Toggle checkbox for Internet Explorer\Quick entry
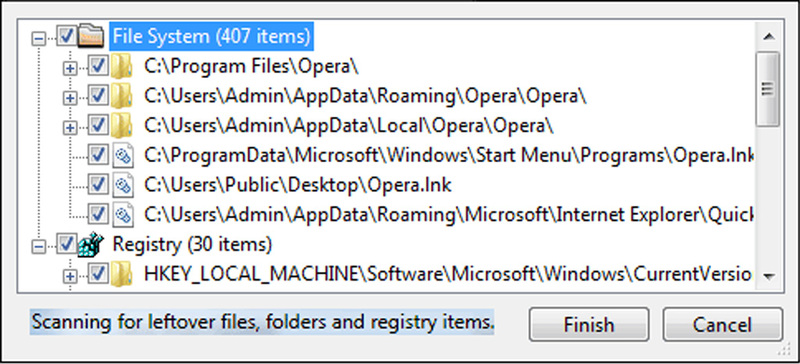Viewport: 800px width, 364px height. tap(98, 214)
